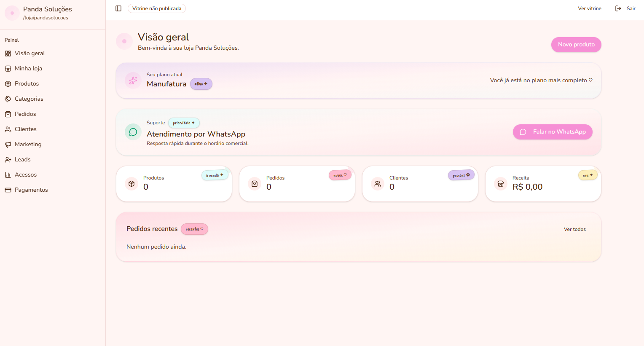Click the Visão geral grid icon
The height and width of the screenshot is (346, 644).
(x=8, y=54)
